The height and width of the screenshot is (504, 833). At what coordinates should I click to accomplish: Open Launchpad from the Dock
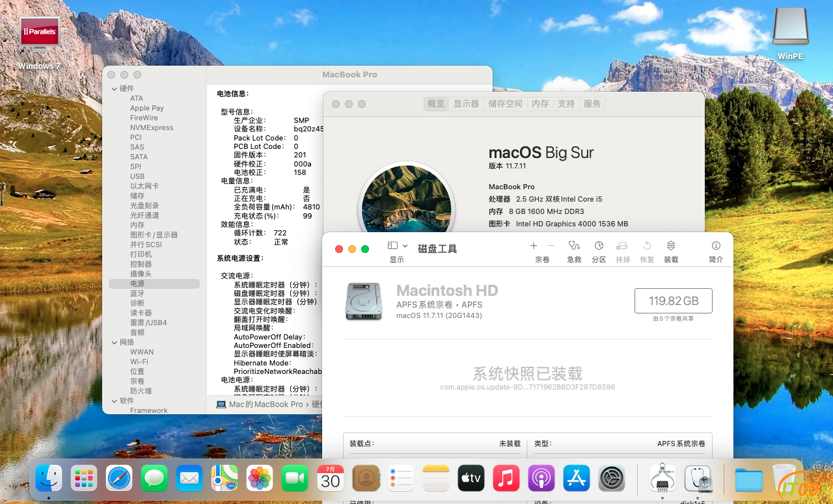[x=84, y=479]
